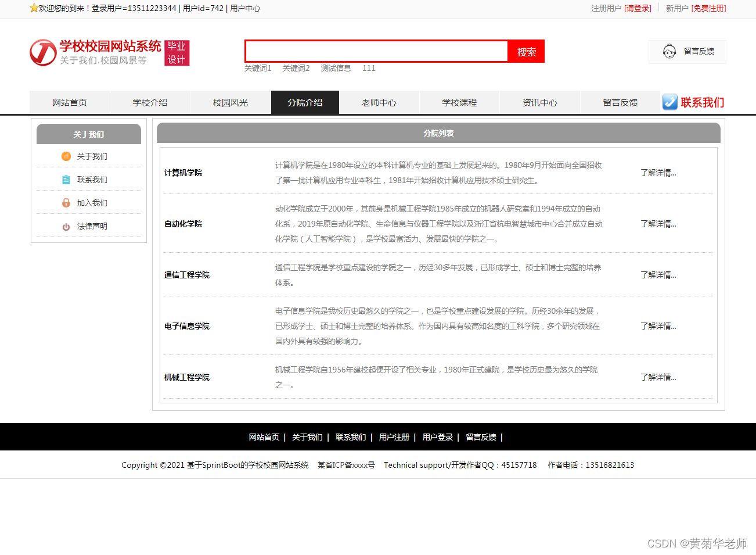Open the 用户中心 link in top bar
The height and width of the screenshot is (555, 756).
tap(245, 8)
